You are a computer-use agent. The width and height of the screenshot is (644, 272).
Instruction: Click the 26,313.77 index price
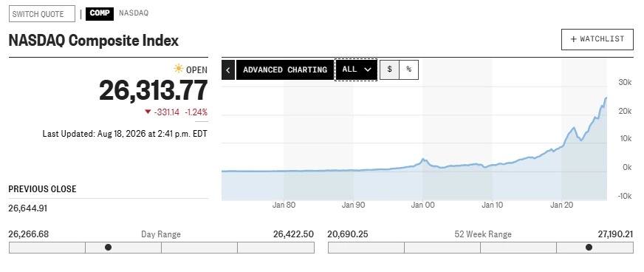click(153, 90)
